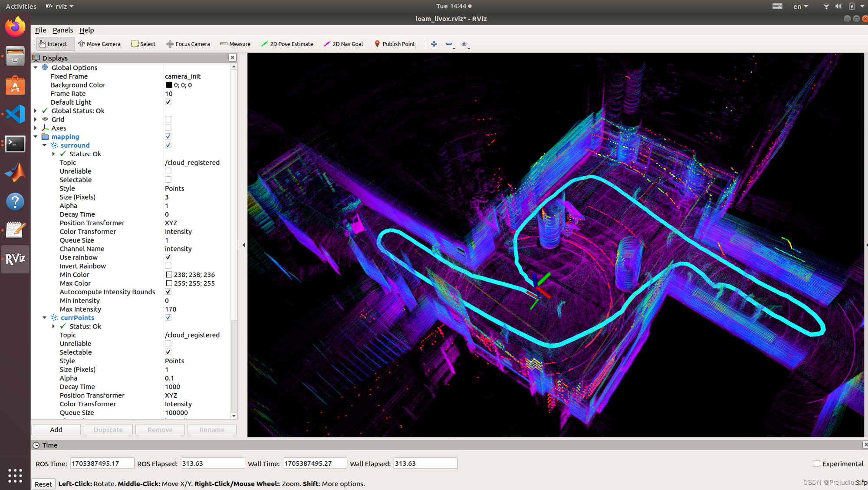Click the Min Color swatch value
The height and width of the screenshot is (490, 868).
click(169, 274)
